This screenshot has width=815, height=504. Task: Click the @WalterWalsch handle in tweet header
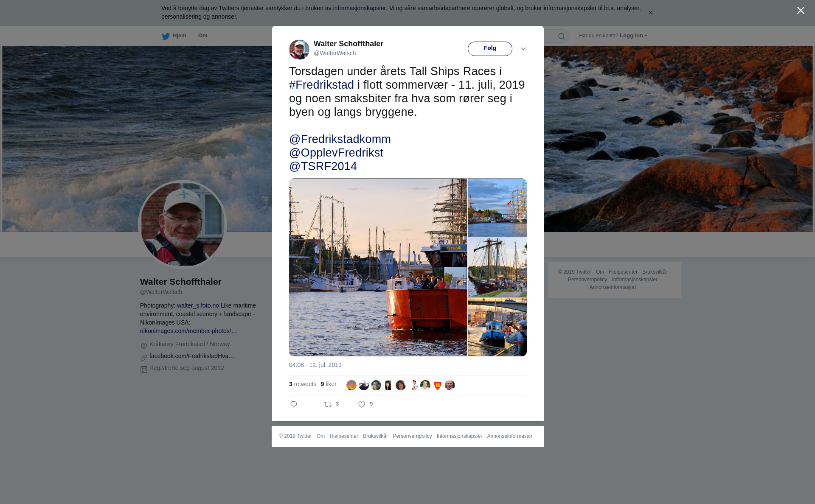335,53
